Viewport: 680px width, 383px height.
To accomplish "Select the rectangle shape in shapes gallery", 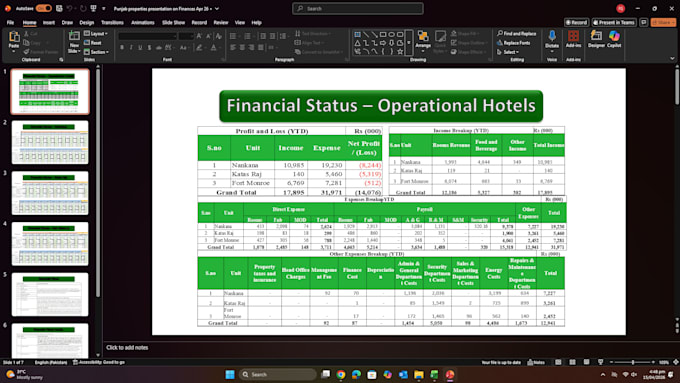I will [x=383, y=34].
